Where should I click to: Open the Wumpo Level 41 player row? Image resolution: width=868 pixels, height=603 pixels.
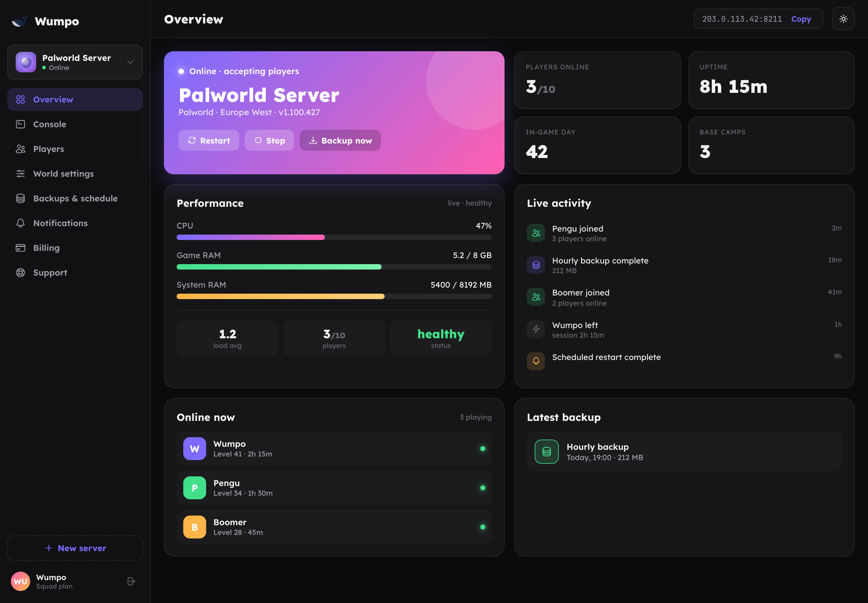point(334,449)
